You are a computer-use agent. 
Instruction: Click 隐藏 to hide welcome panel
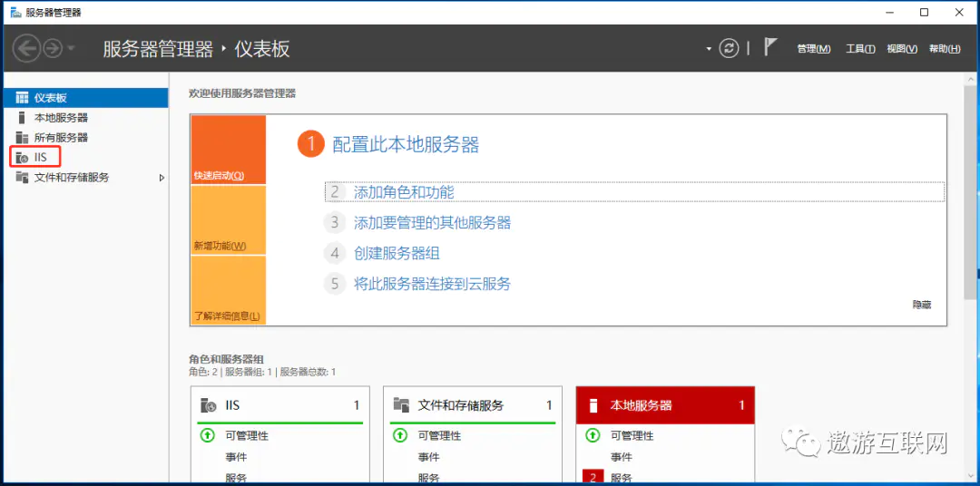point(922,305)
